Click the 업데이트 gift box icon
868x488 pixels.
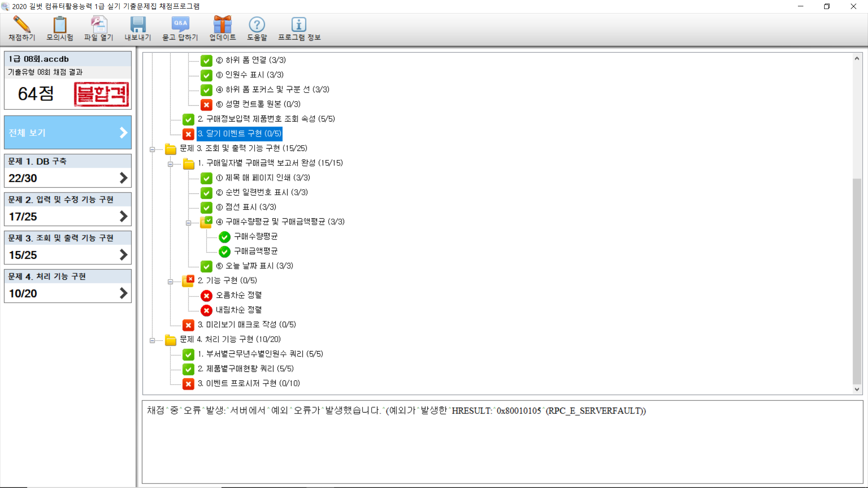tap(222, 24)
